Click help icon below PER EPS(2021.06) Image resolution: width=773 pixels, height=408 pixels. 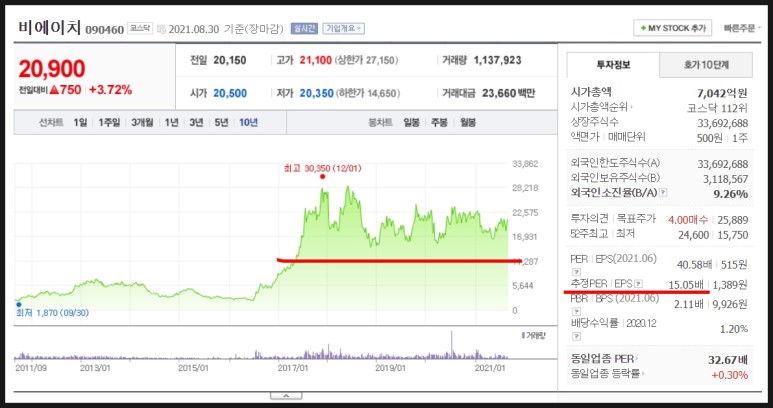(x=575, y=272)
